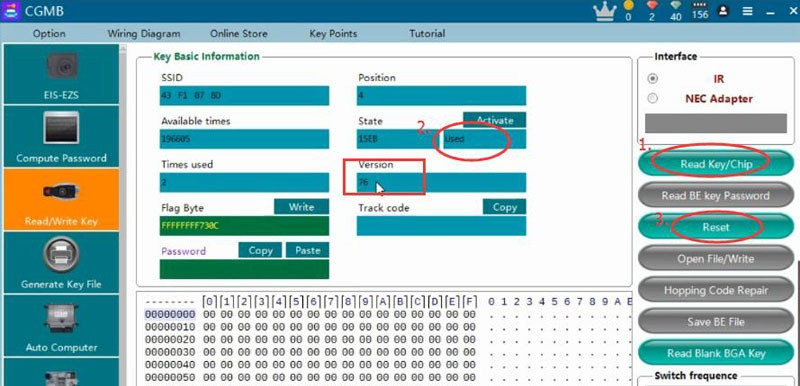Open the hamburger menu icon
The width and height of the screenshot is (800, 386).
click(747, 11)
